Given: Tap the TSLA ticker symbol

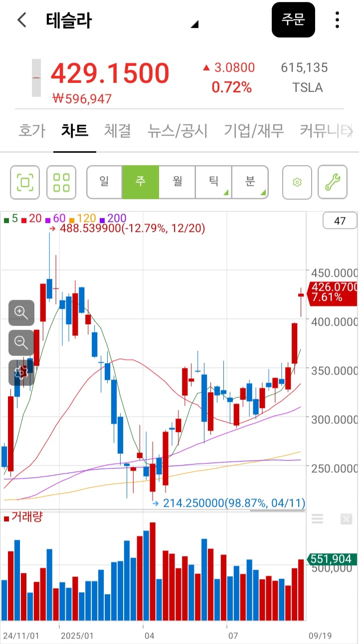Looking at the screenshot, I should tap(308, 88).
